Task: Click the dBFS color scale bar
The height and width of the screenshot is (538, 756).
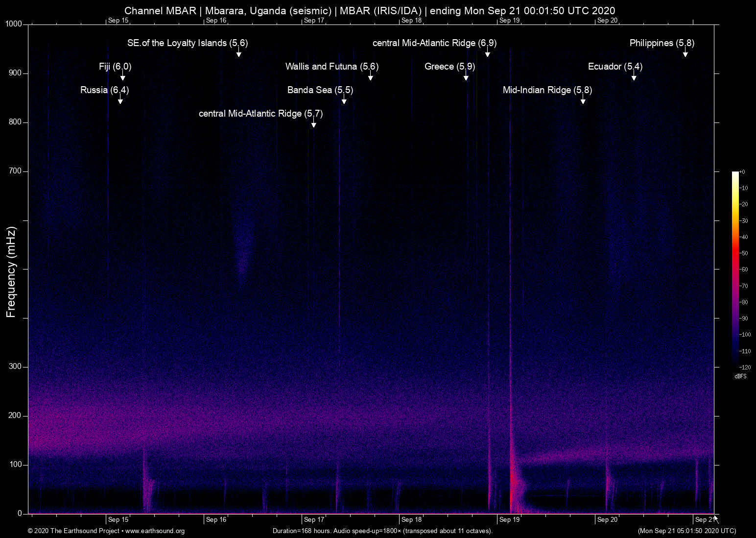Action: [x=735, y=269]
